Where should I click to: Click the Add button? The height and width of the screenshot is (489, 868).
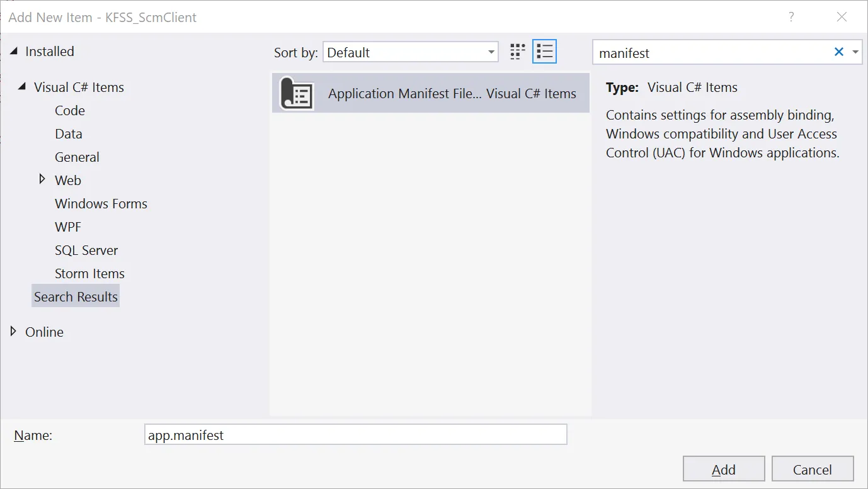[x=724, y=469]
